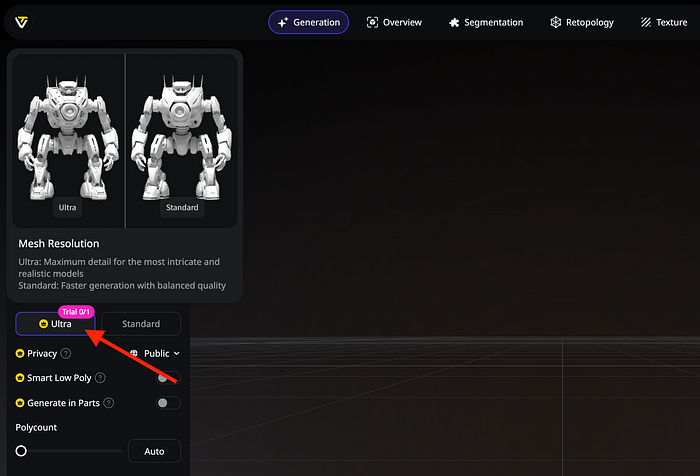Click the globe icon next to Public
This screenshot has width=700, height=476.
pos(135,353)
